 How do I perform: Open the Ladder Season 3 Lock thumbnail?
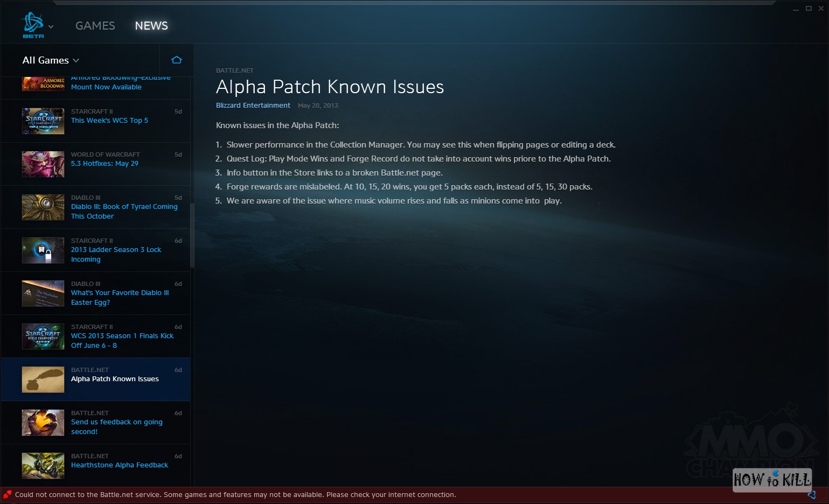click(43, 250)
